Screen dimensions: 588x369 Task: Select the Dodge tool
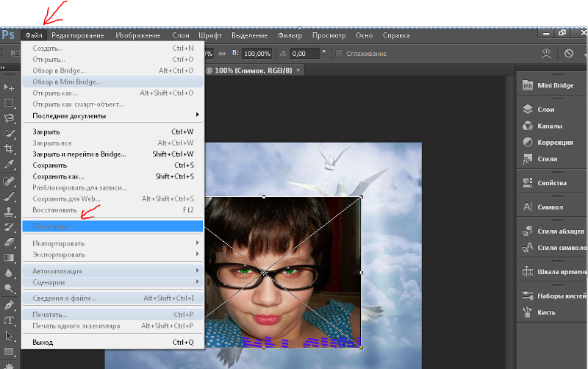tap(9, 288)
